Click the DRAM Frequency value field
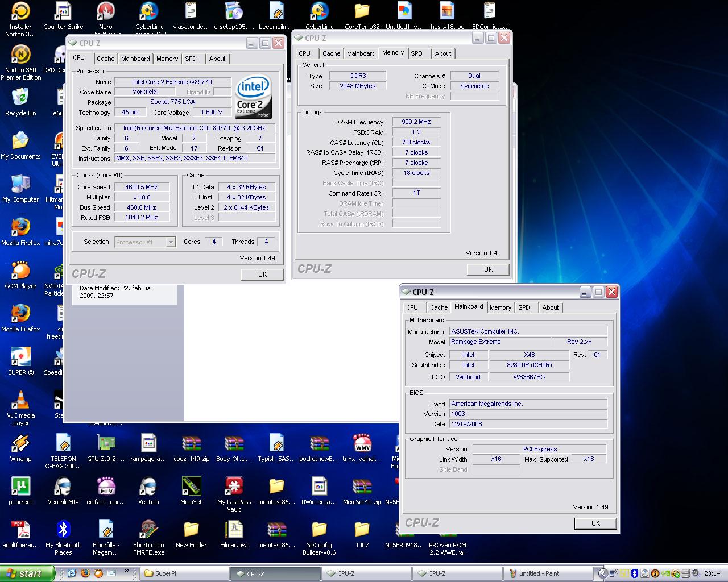The width and height of the screenshot is (728, 582). tap(416, 122)
